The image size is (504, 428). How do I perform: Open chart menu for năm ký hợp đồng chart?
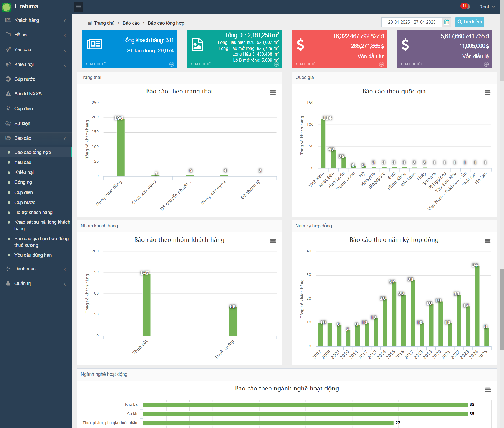(x=487, y=241)
